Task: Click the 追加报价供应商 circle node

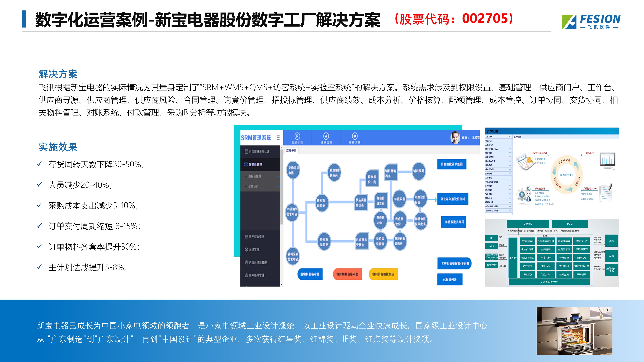Action: tap(334, 173)
